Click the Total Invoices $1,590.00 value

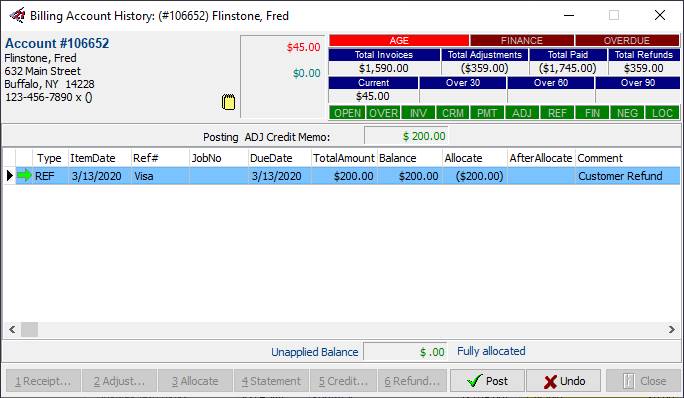tap(384, 68)
